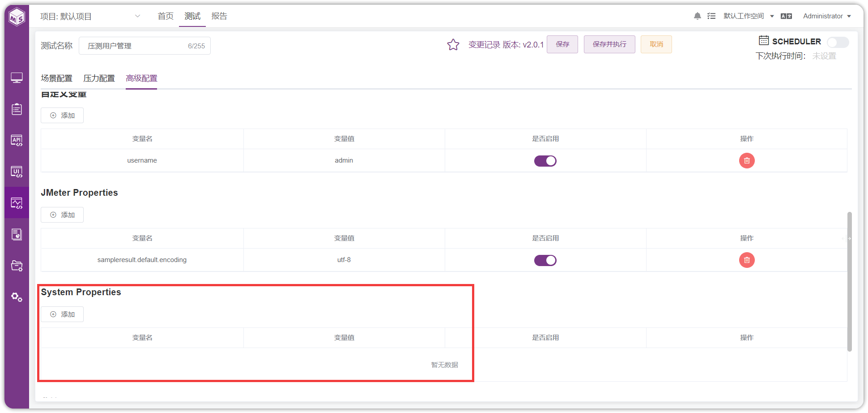Click the language switch icon

(786, 16)
